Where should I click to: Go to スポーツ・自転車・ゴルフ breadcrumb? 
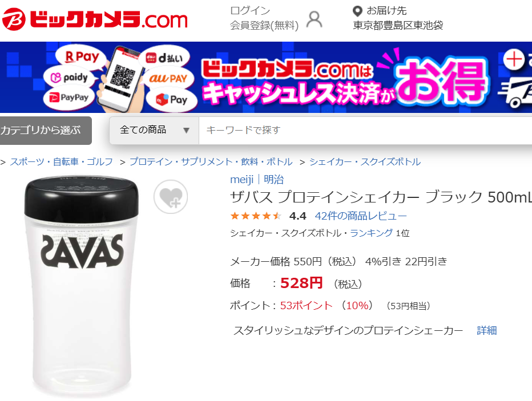62,161
